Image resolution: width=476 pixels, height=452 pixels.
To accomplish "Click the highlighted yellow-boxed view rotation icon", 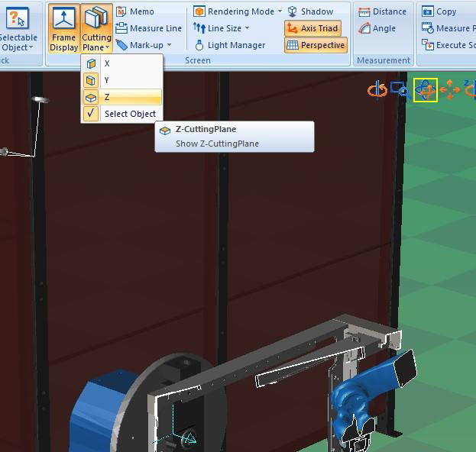I will pos(425,90).
